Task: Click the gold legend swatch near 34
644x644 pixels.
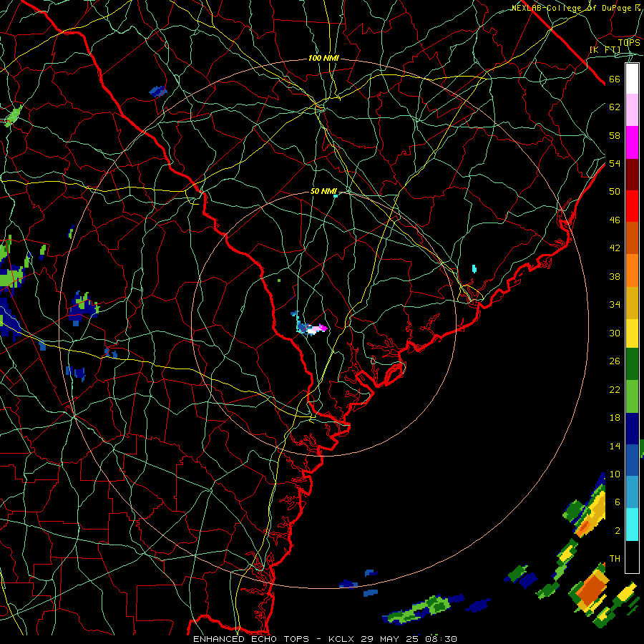Action: tap(632, 302)
